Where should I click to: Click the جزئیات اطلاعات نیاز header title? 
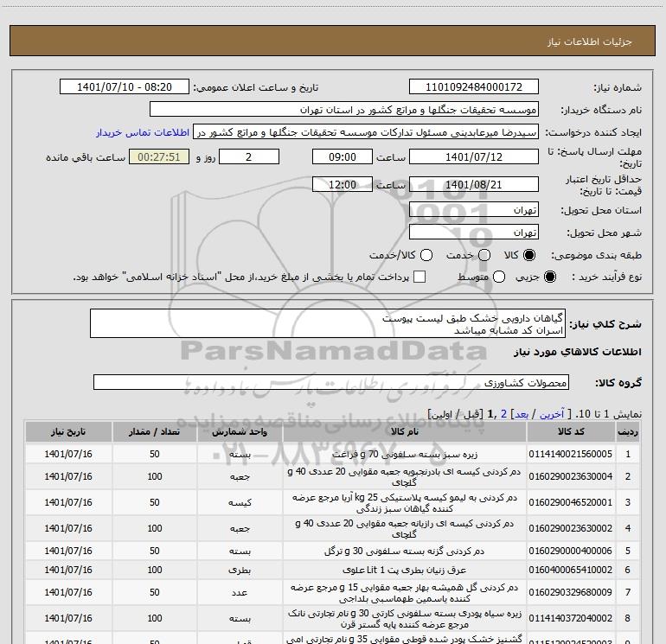pos(590,41)
